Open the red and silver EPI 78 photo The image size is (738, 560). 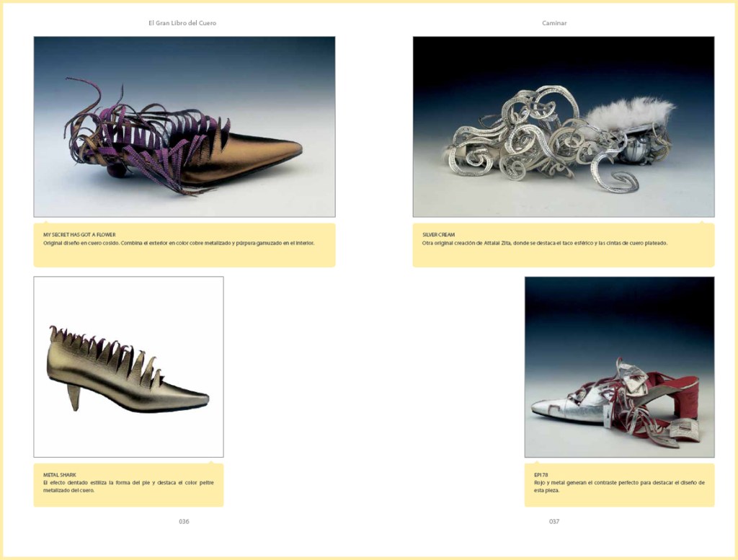click(x=619, y=366)
